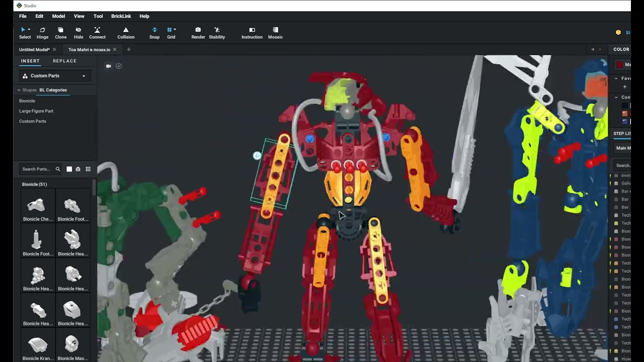
Task: Close the Toa Mahri tab
Action: (115, 49)
